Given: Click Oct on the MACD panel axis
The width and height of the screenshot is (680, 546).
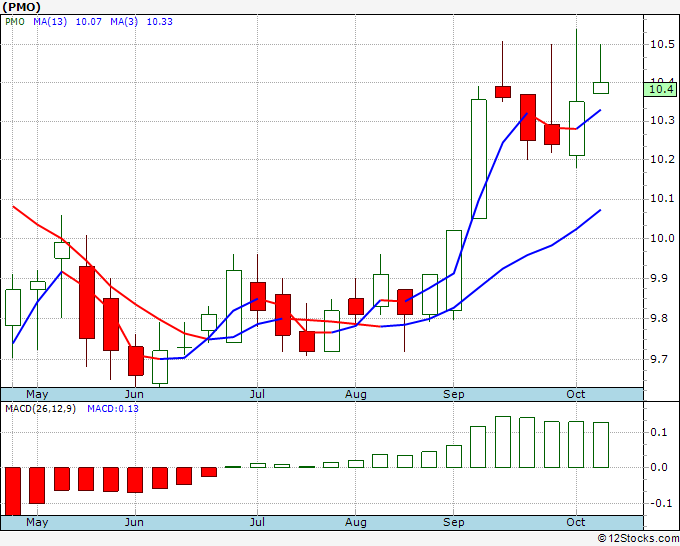Looking at the screenshot, I should point(576,522).
